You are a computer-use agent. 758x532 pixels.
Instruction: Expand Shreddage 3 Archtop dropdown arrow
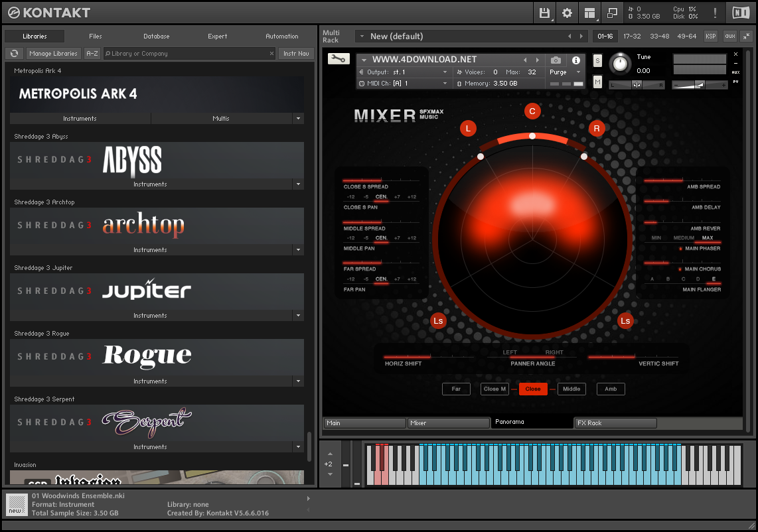298,250
